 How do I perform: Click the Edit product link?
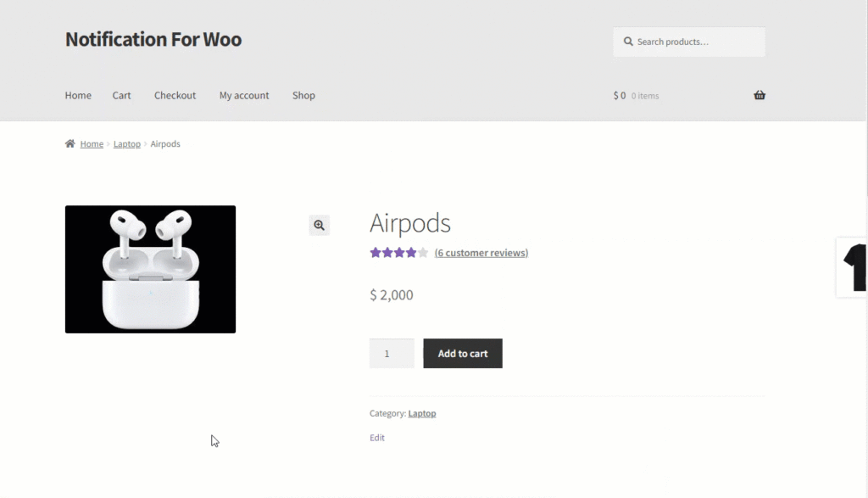[377, 438]
